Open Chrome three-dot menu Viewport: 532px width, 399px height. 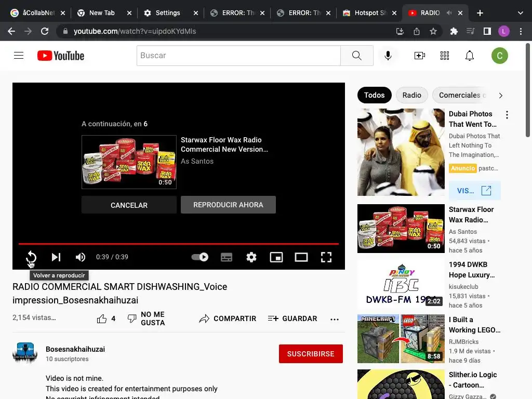[x=521, y=31]
